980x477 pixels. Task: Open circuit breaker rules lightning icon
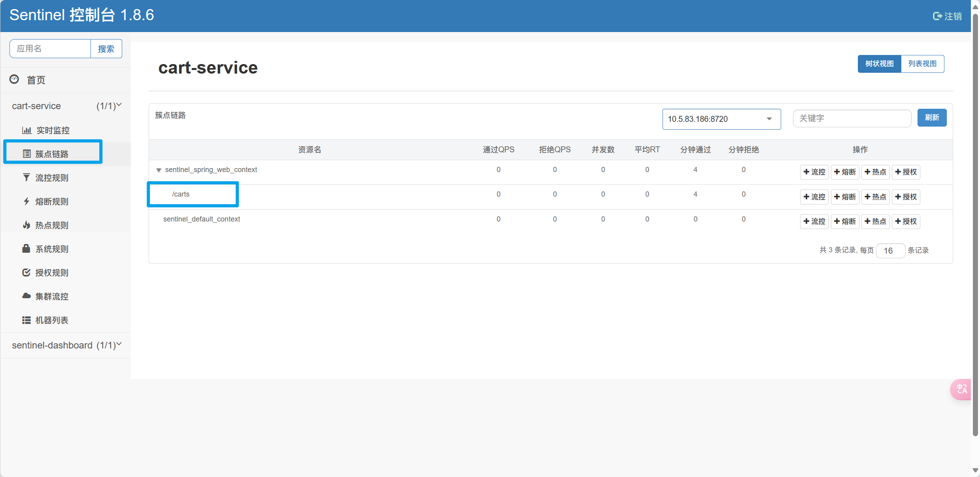point(26,201)
